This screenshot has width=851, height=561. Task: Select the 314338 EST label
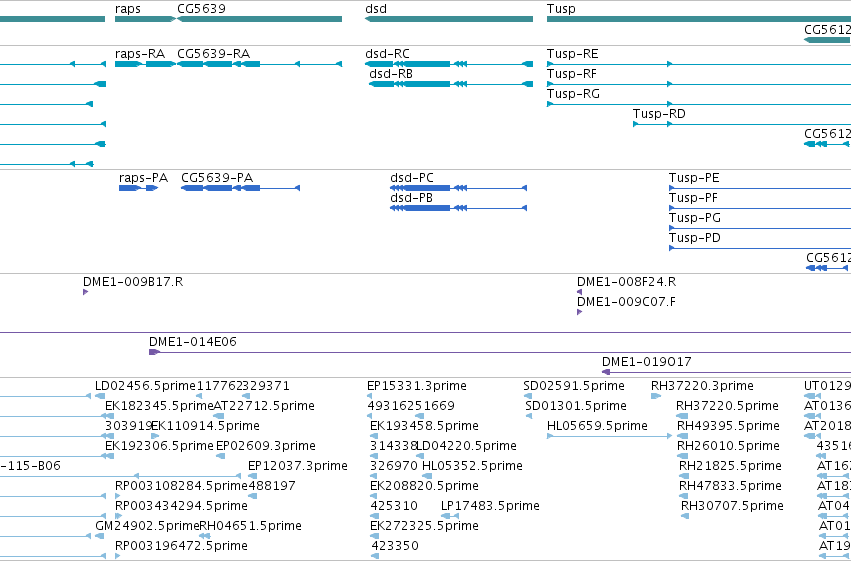click(393, 446)
